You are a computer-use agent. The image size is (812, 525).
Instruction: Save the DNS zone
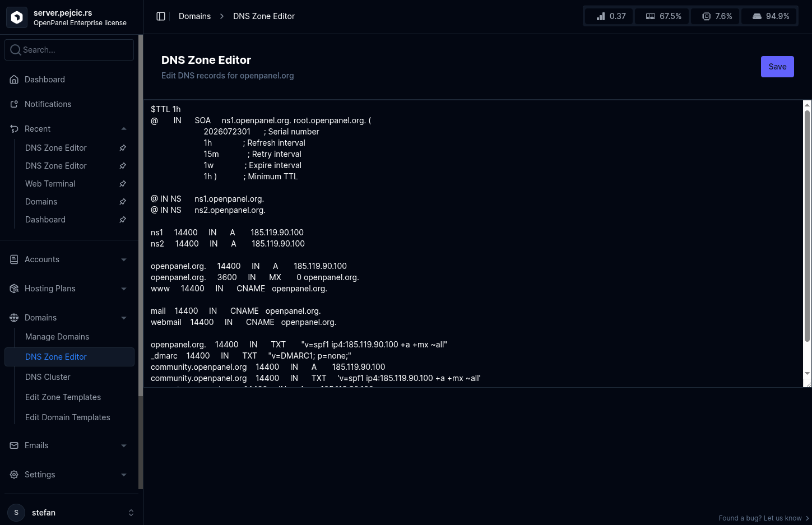point(777,67)
